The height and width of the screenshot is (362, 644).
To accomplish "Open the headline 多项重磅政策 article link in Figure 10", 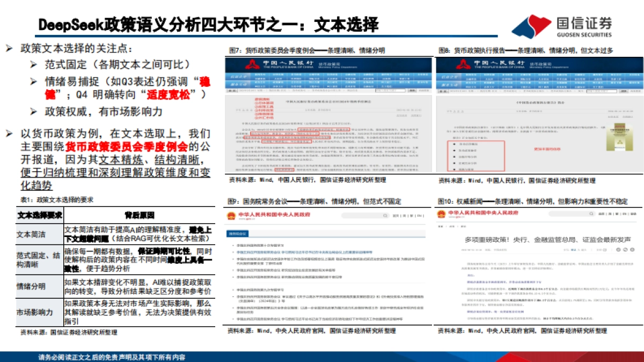I will coord(548,239).
